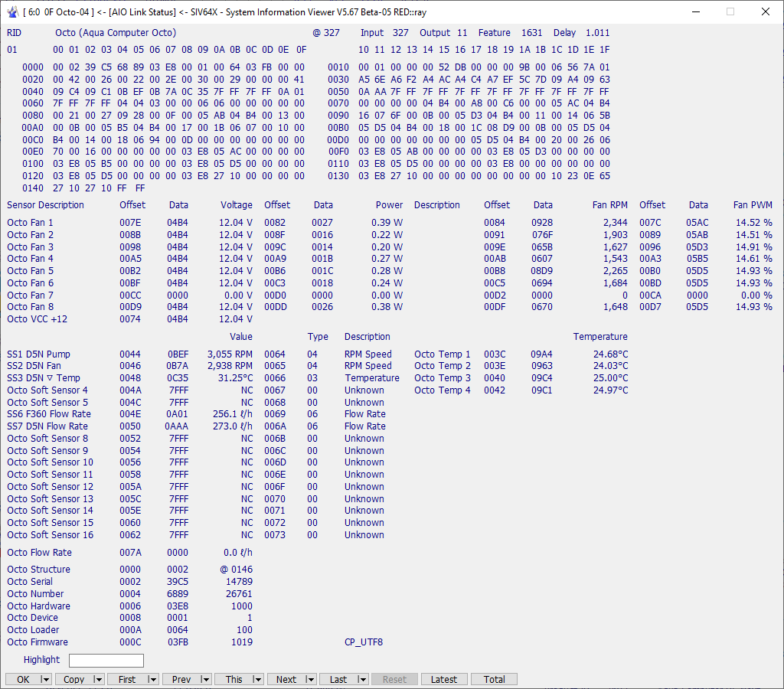784x689 pixels.
Task: Click the Total button
Action: [x=494, y=679]
